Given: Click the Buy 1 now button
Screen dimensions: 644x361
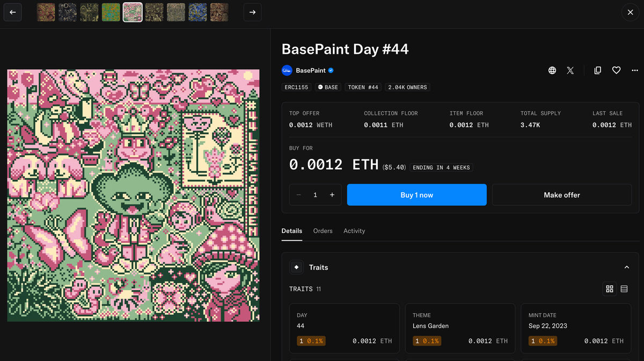Looking at the screenshot, I should [417, 195].
